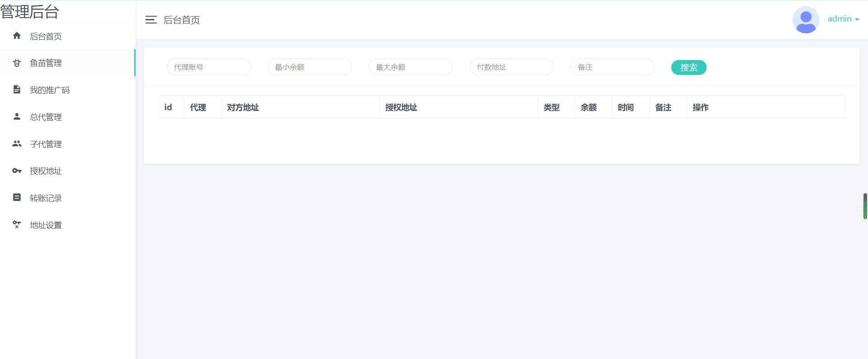Toggle the sidebar with hamburger icon
Screen dimensions: 868x359
(x=151, y=19)
